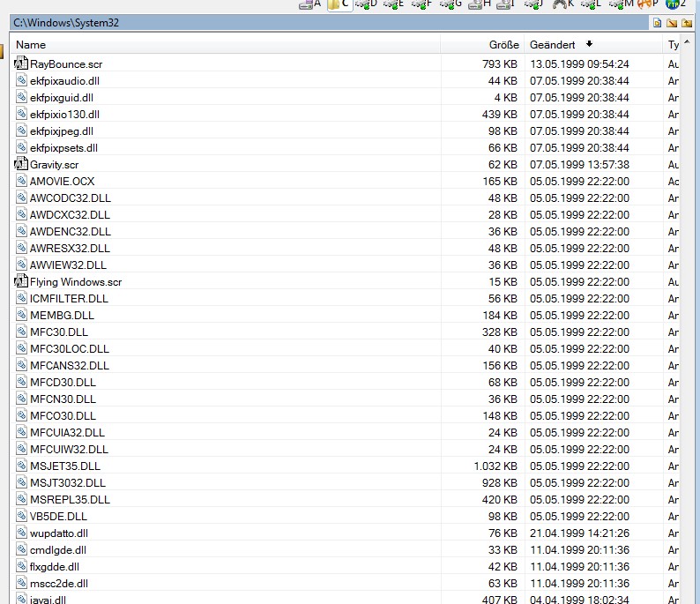
Task: Open drive P
Action: (648, 4)
